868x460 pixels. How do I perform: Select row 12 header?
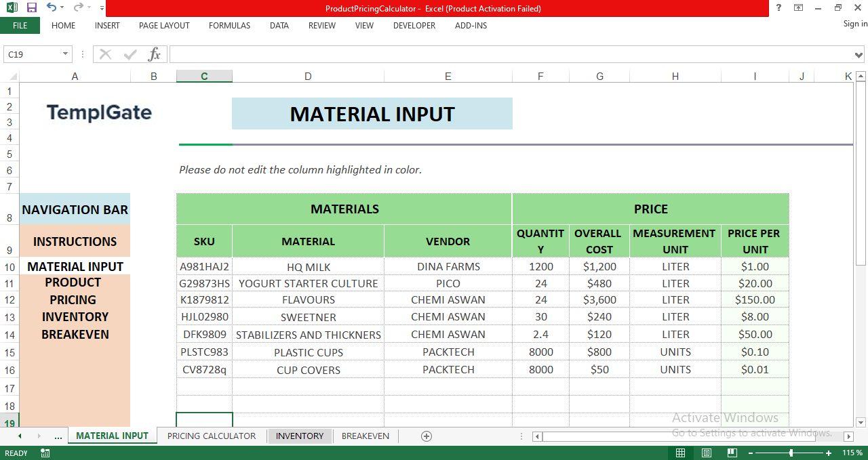coord(9,299)
